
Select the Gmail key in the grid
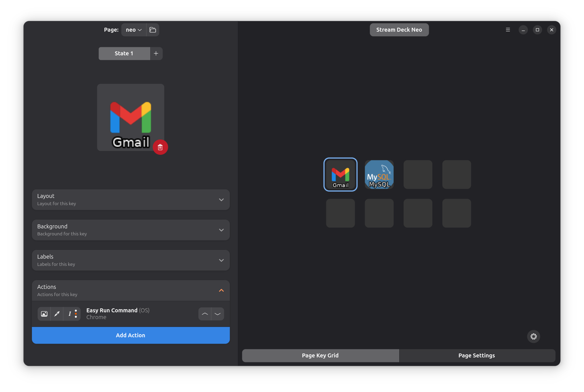click(340, 175)
